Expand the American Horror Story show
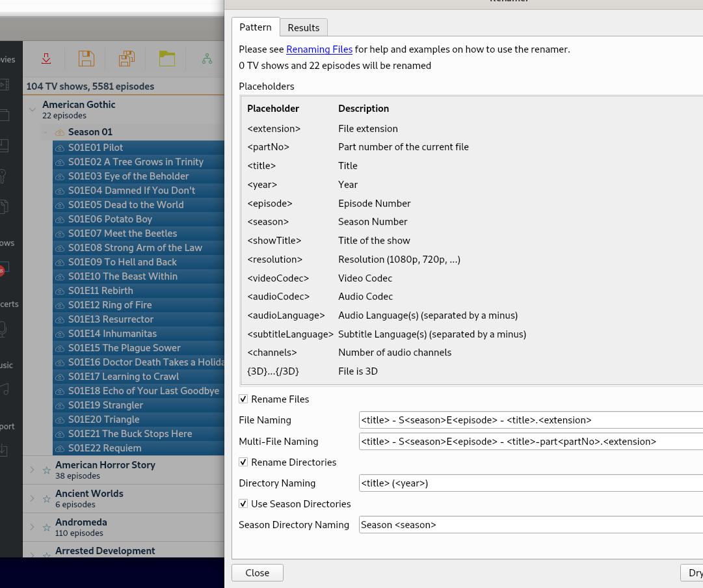The width and height of the screenshot is (703, 588). 32,470
